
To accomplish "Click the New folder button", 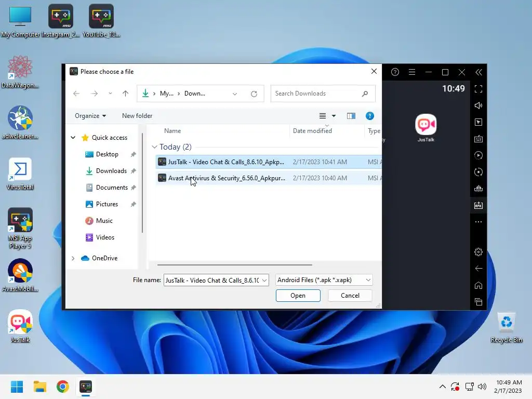I will (x=137, y=116).
